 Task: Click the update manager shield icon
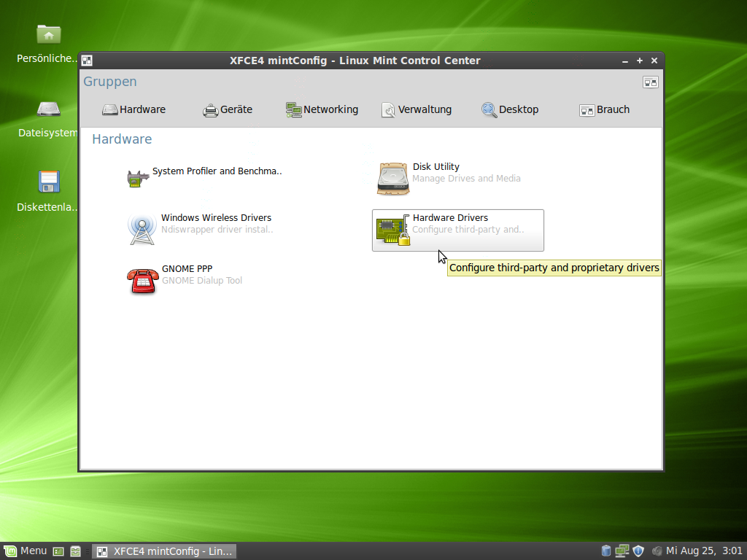tap(638, 551)
